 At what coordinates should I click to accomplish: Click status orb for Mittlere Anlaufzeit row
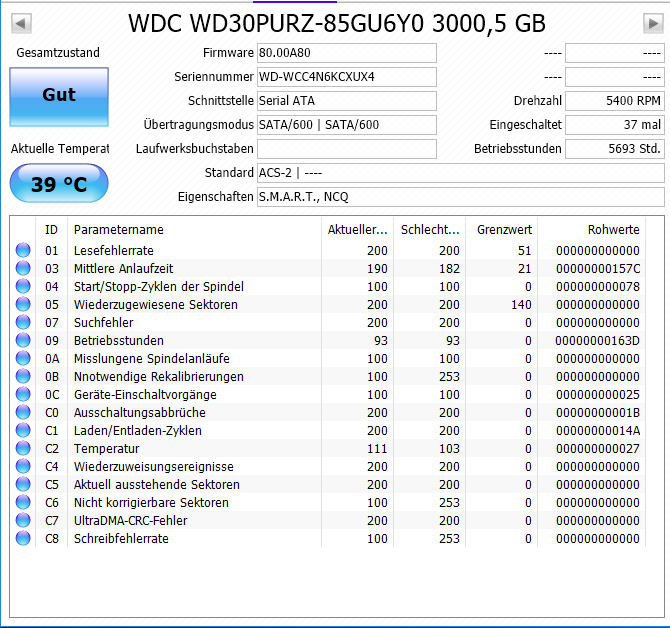coord(23,268)
